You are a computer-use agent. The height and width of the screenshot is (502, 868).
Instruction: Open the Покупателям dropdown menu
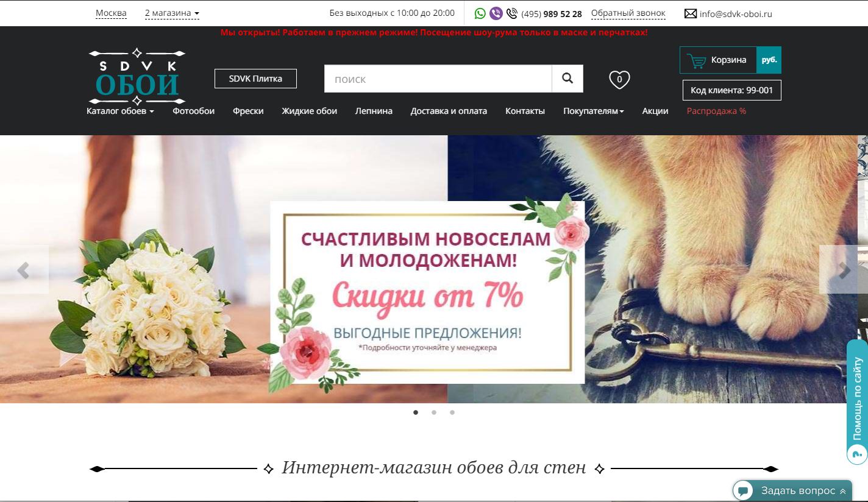[593, 111]
